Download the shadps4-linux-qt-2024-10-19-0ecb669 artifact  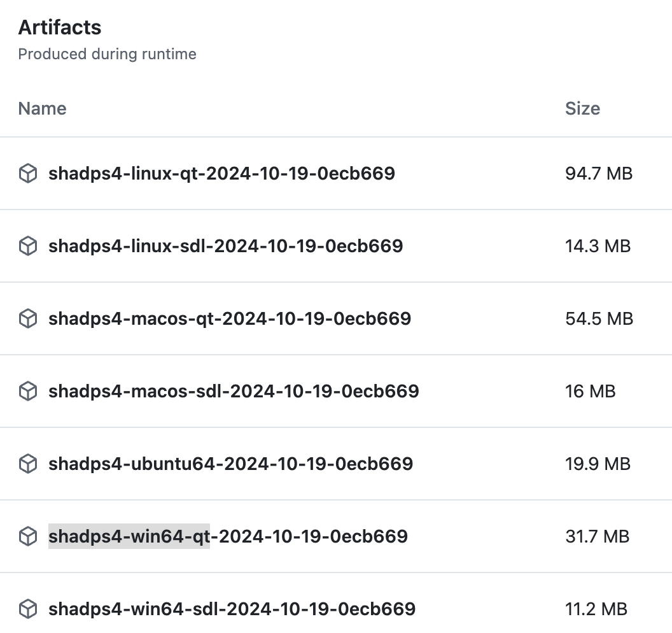(x=221, y=173)
